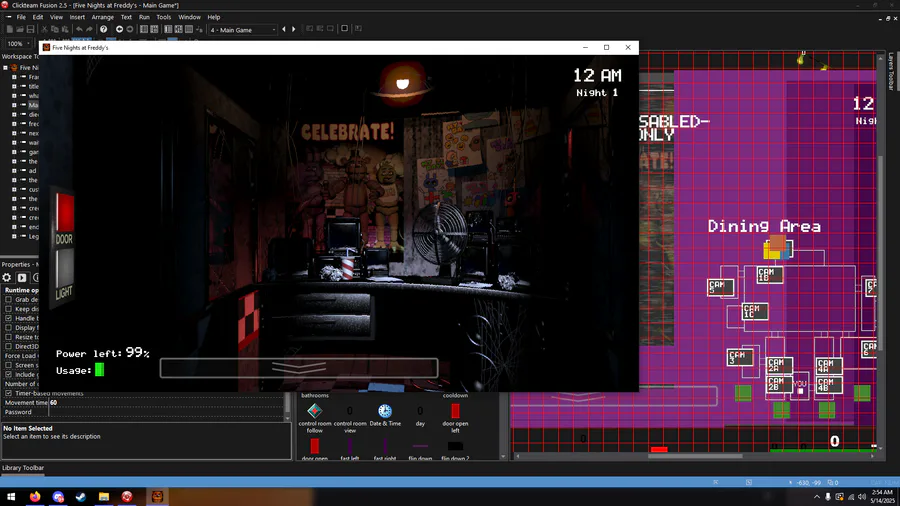900x506 pixels.
Task: Expand the 'wha' frame tree node
Action: (x=14, y=96)
